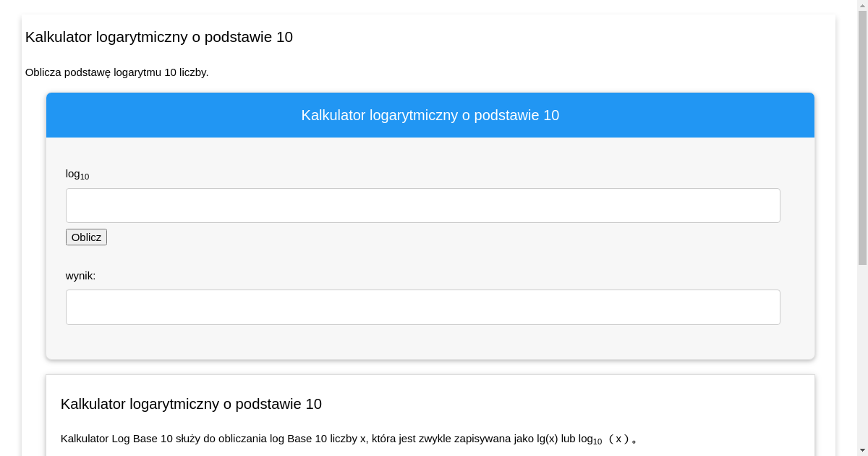Click the main page title heading
This screenshot has width=868, height=456.
click(158, 37)
